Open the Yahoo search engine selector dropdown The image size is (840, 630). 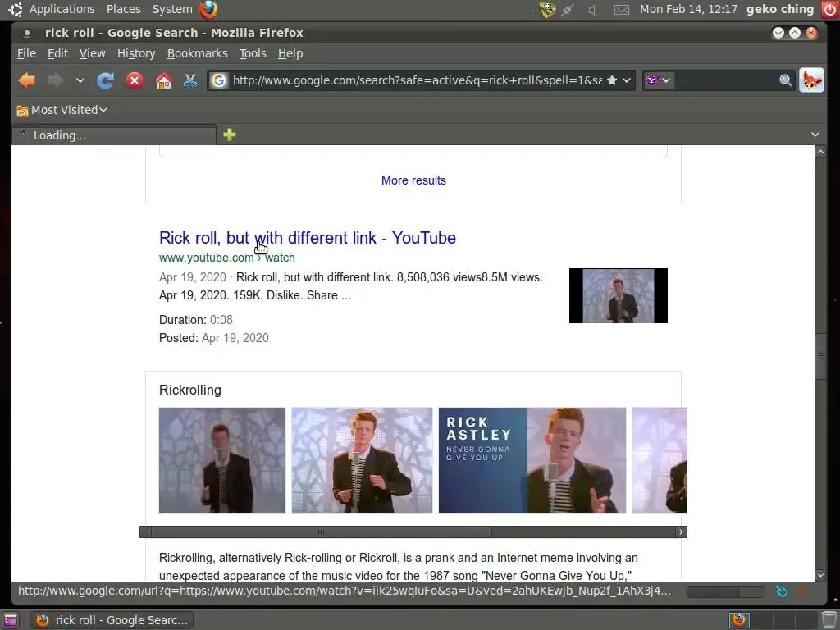click(x=659, y=81)
